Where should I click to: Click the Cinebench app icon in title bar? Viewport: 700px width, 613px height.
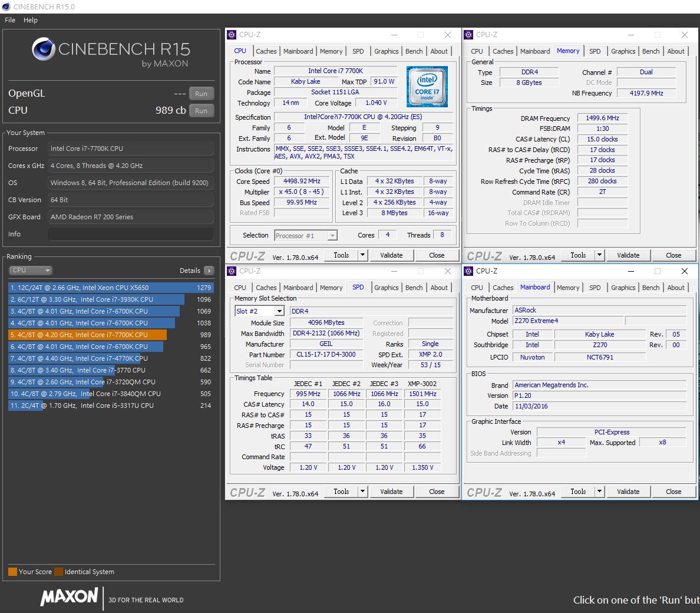(6, 6)
